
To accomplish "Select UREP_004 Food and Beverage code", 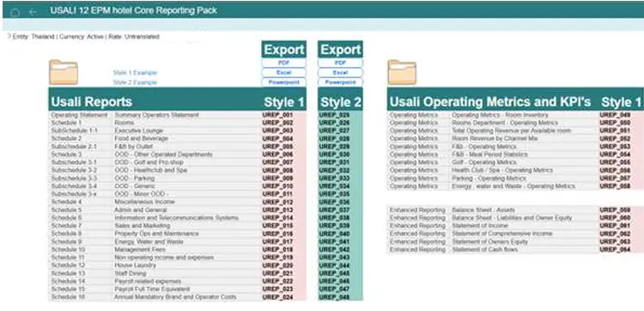I will coord(277,139).
